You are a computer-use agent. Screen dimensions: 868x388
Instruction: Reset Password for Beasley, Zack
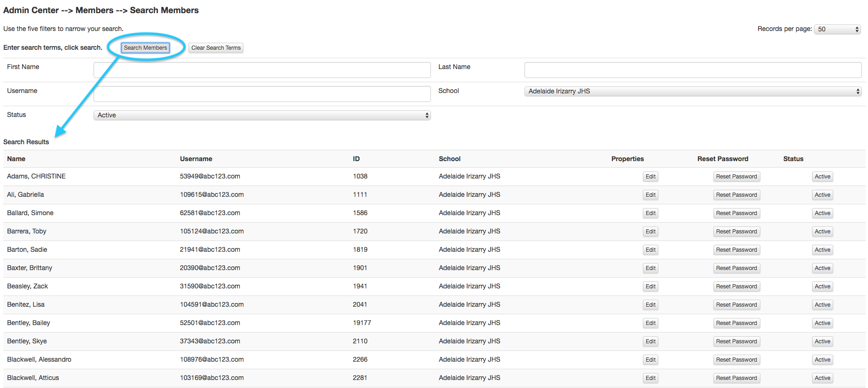point(736,287)
